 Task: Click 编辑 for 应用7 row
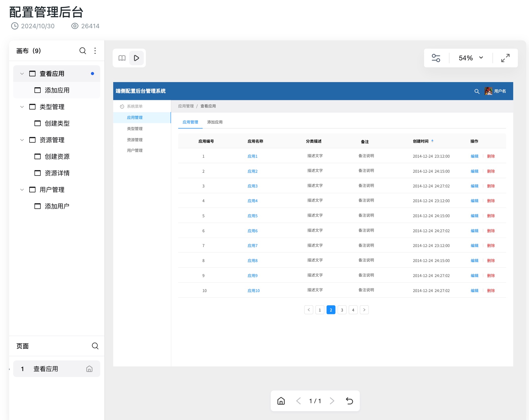(x=475, y=246)
